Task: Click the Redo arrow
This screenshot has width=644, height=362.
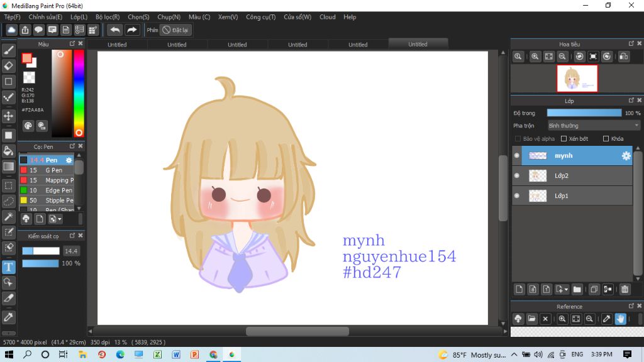Action: pyautogui.click(x=132, y=30)
